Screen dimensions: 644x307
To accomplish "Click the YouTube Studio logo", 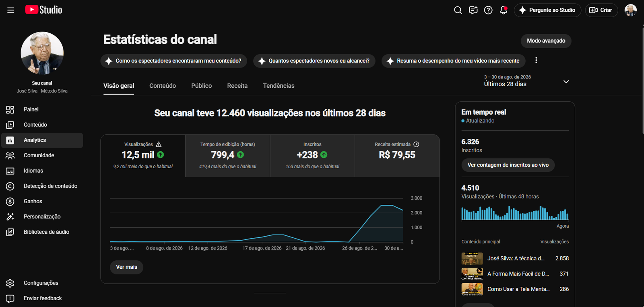I will (x=43, y=10).
